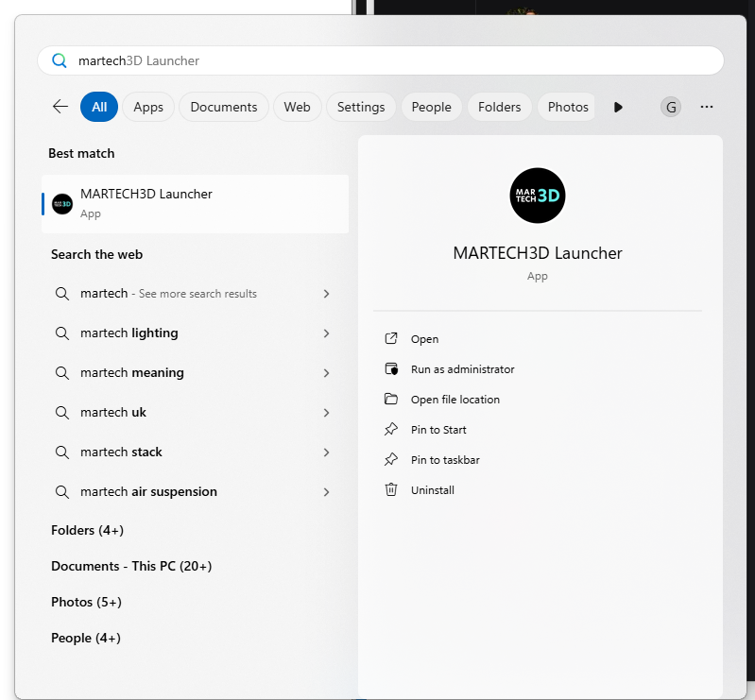Click the MARTECH3D Launcher small icon in Best match
Viewport: 755px width, 700px height.
62,204
